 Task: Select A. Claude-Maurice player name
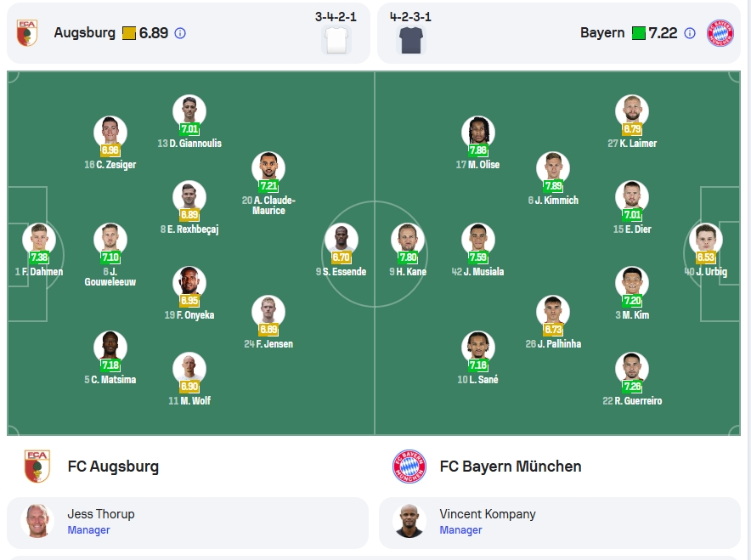click(x=268, y=205)
